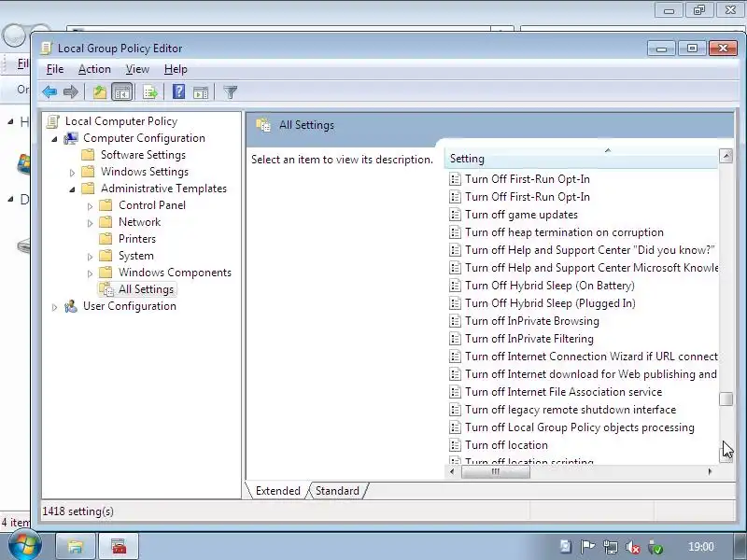Image resolution: width=747 pixels, height=560 pixels.
Task: Select Turn off legacy remote shutdown interface
Action: pos(571,410)
